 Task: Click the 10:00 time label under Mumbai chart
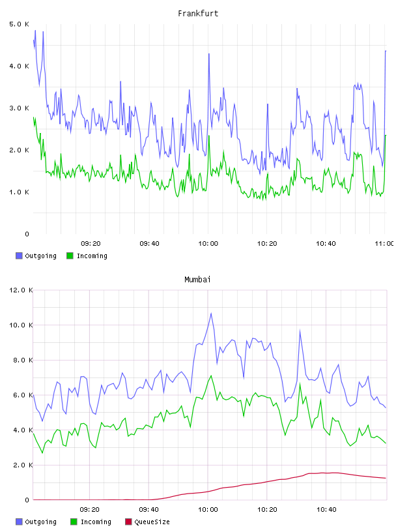208,510
